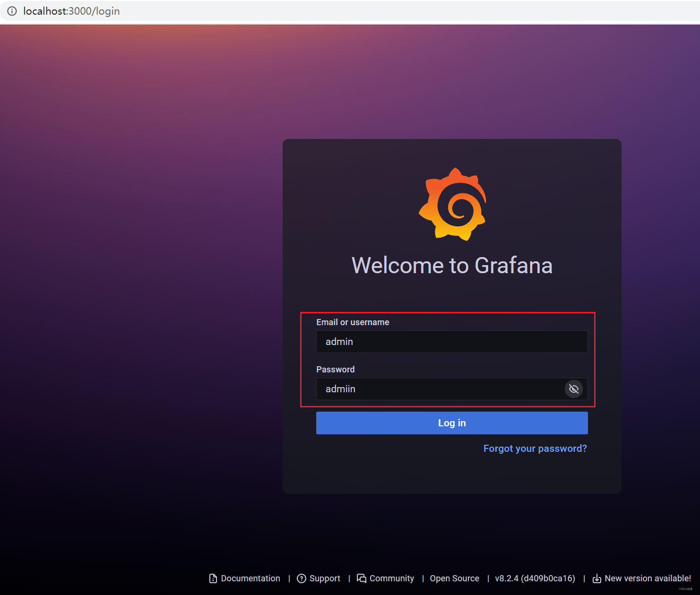Click the Password label text
Image resolution: width=700 pixels, height=595 pixels.
pos(335,370)
